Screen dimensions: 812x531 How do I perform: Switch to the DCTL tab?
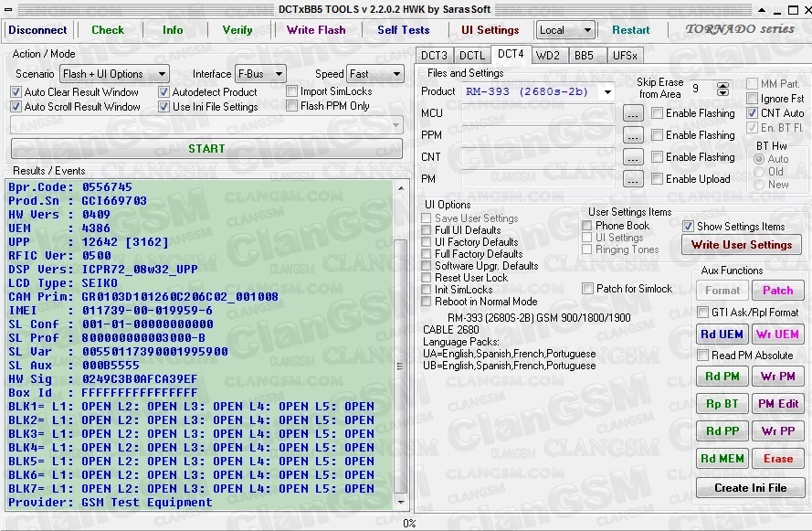(x=472, y=56)
